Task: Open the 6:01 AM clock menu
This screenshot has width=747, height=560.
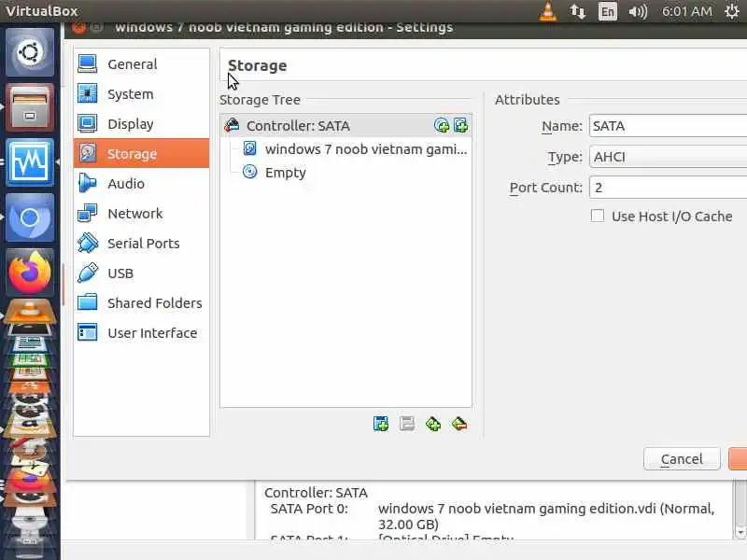Action: coord(687,11)
